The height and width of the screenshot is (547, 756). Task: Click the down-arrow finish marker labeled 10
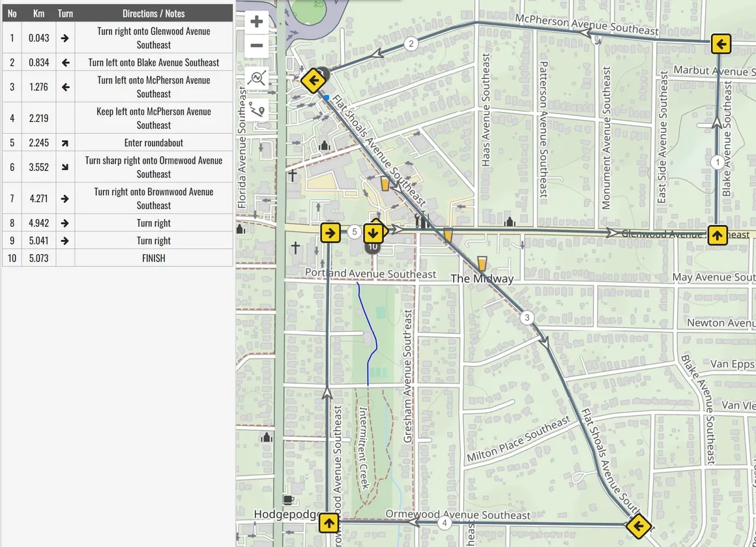(373, 232)
